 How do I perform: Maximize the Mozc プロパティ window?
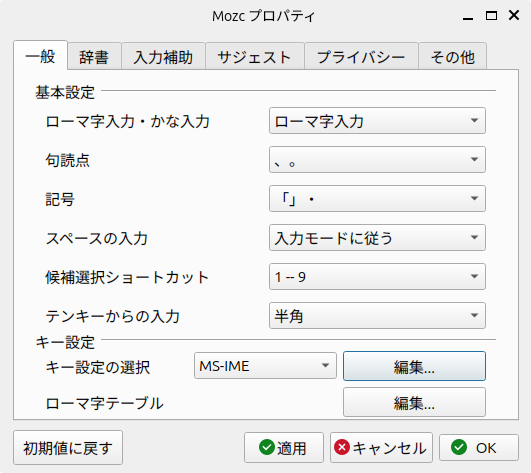pyautogui.click(x=491, y=16)
